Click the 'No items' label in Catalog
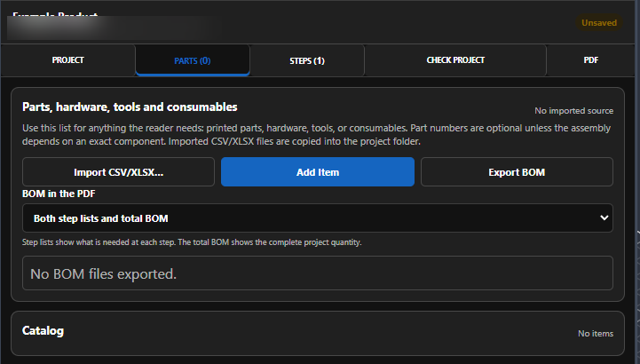The width and height of the screenshot is (640, 364). (596, 334)
